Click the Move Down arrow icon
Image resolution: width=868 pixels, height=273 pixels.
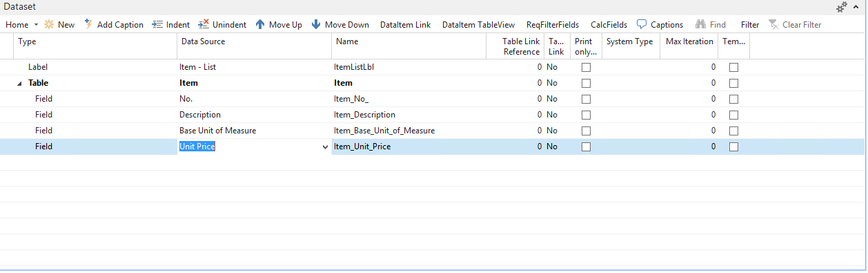316,24
